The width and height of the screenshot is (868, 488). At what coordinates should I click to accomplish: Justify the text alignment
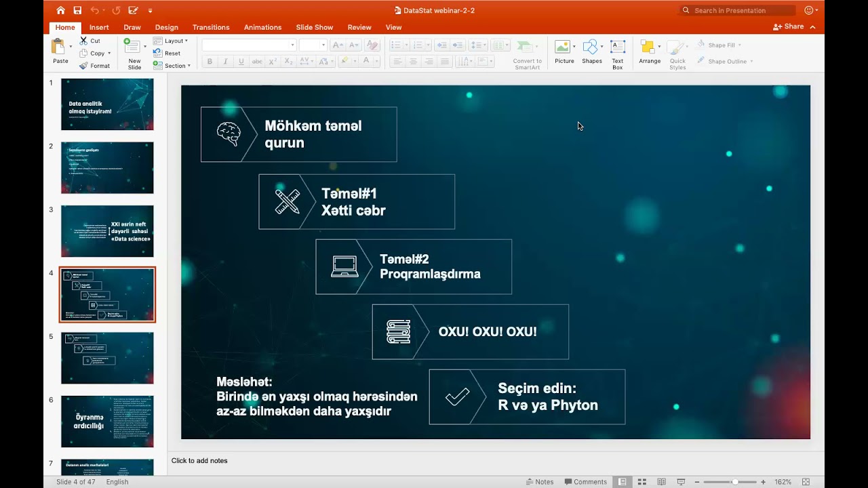click(444, 61)
